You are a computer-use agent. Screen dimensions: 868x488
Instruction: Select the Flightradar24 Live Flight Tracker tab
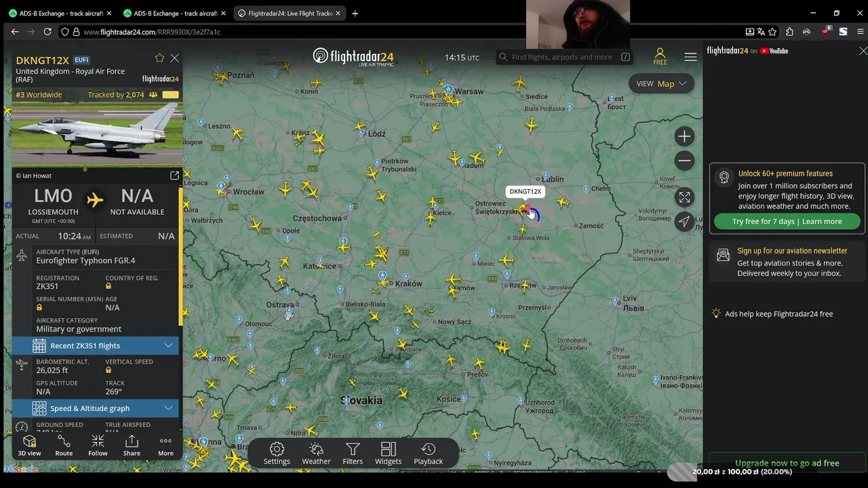click(x=290, y=13)
